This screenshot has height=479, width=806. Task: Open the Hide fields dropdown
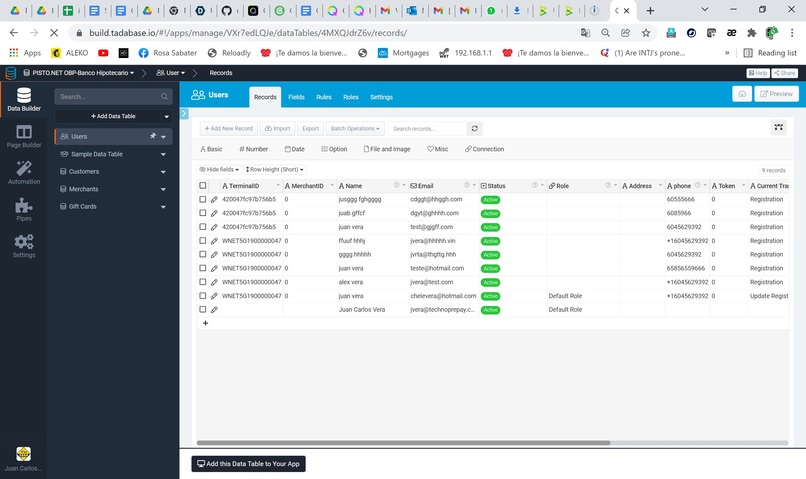219,170
